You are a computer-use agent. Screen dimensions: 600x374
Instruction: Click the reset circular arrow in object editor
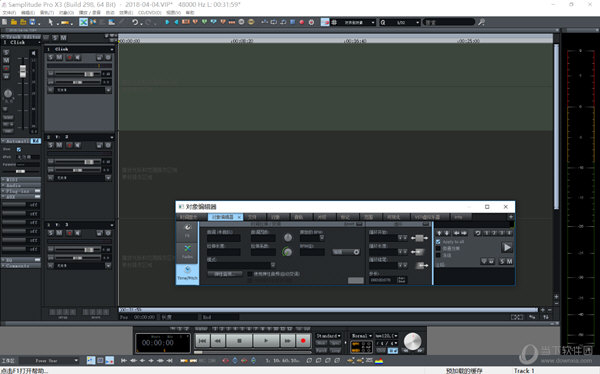(478, 233)
